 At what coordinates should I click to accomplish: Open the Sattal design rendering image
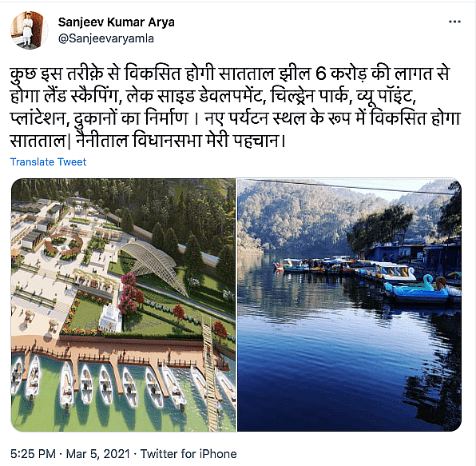pyautogui.click(x=123, y=305)
